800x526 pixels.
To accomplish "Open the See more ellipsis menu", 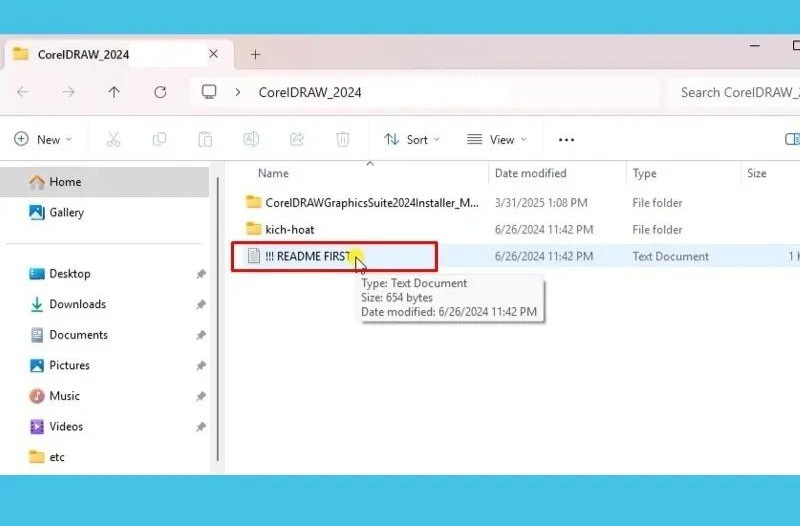I will [x=566, y=139].
